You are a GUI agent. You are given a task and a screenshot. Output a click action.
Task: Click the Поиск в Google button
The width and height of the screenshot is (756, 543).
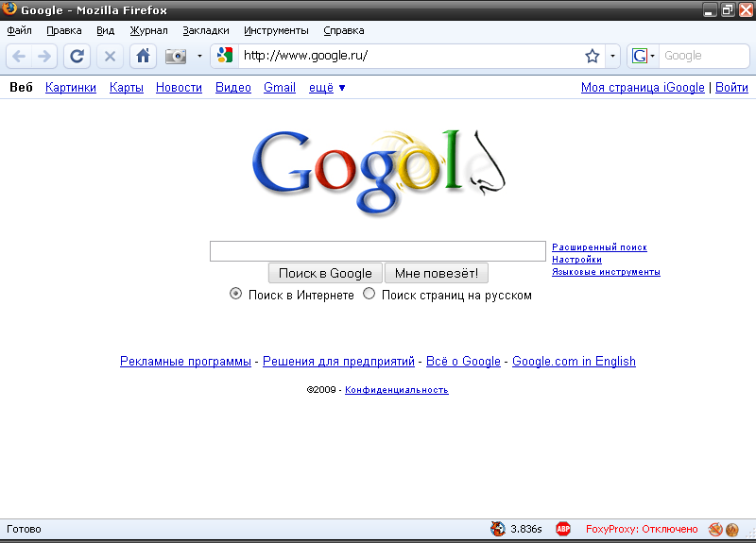coord(325,273)
